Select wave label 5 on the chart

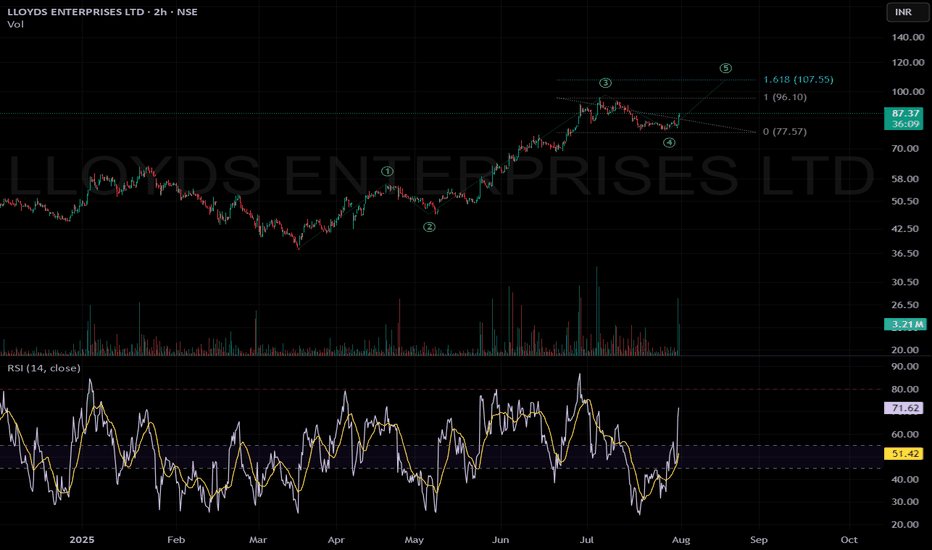725,68
